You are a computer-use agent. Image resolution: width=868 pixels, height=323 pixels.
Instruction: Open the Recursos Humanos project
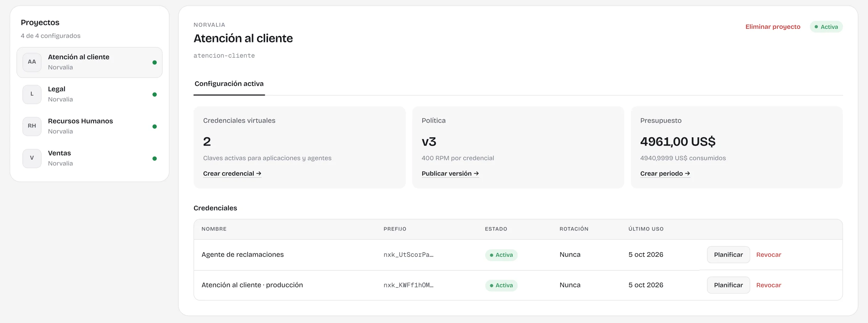[x=90, y=126]
